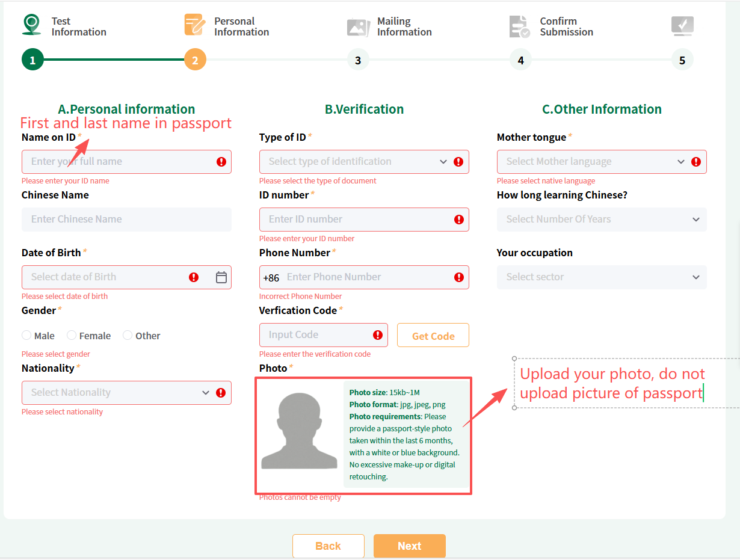
Task: Select the Female gender option
Action: tap(72, 336)
